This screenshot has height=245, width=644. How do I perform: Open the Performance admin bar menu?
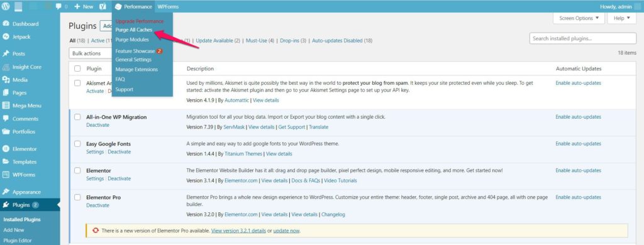pos(133,6)
